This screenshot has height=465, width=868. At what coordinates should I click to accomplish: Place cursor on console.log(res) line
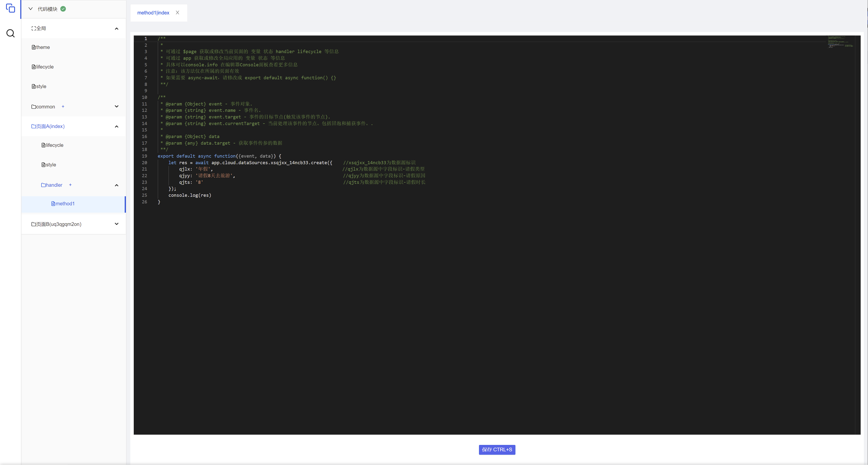[x=190, y=195]
